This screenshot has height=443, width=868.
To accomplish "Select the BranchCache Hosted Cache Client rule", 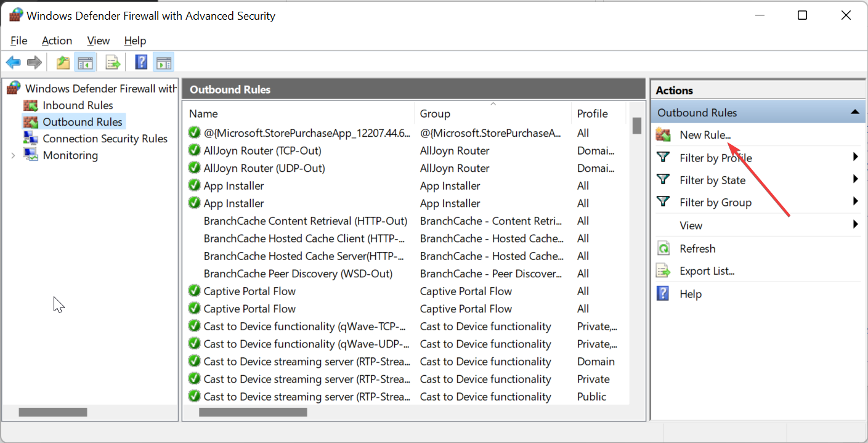I will pyautogui.click(x=304, y=238).
